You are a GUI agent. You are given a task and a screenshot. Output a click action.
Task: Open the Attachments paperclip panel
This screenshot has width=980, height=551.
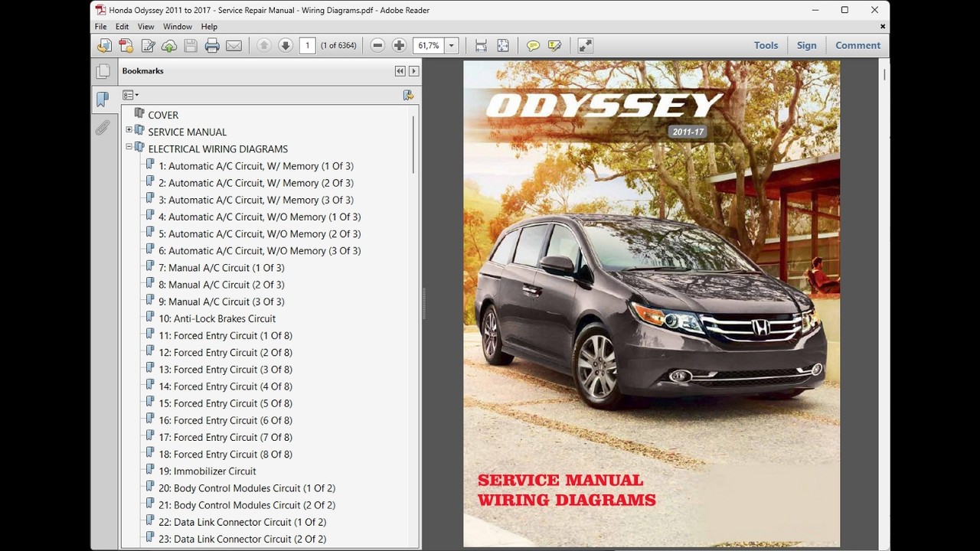(x=103, y=128)
